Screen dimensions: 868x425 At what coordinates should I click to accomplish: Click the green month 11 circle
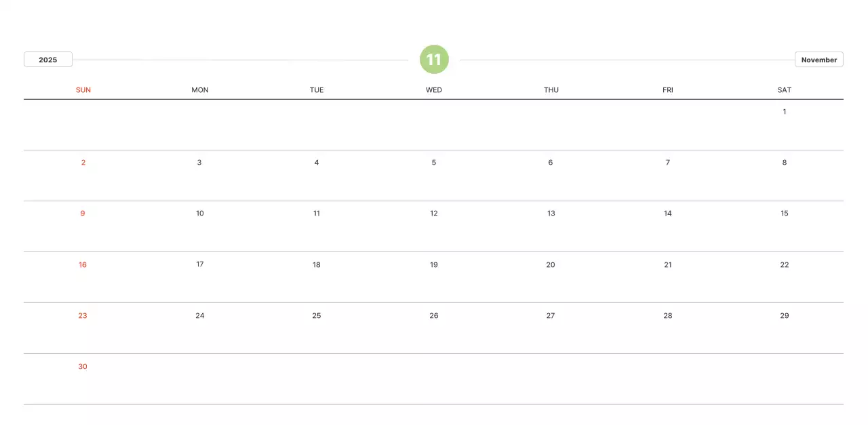coord(434,60)
